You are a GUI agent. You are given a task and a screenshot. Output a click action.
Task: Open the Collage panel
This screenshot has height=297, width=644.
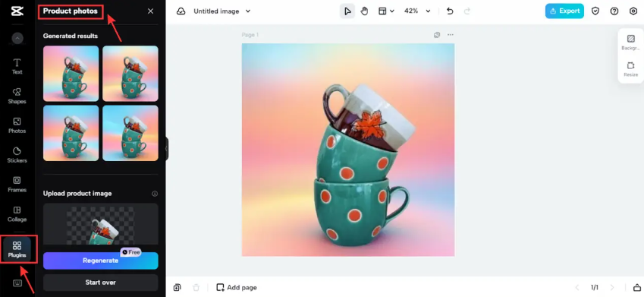point(17,214)
